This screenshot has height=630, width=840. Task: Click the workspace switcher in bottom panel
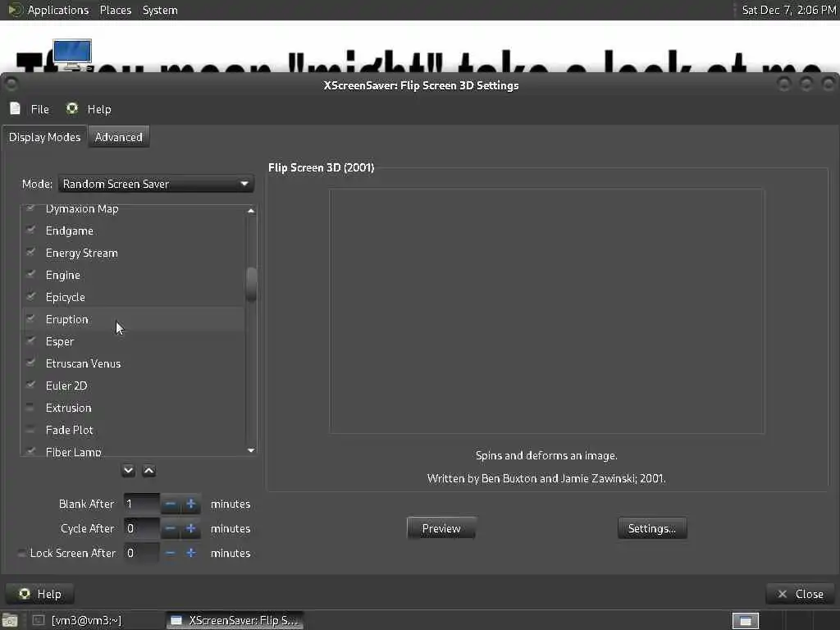745,620
